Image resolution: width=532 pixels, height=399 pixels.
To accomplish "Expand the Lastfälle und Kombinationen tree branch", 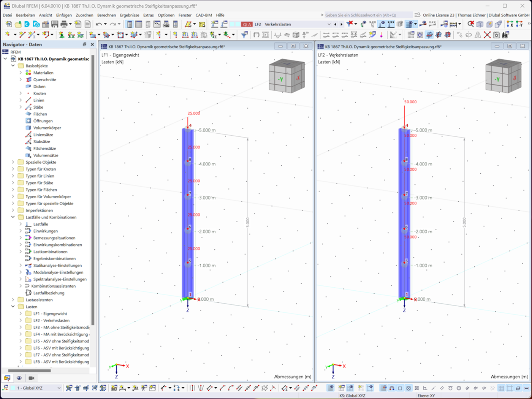I will click(x=13, y=217).
